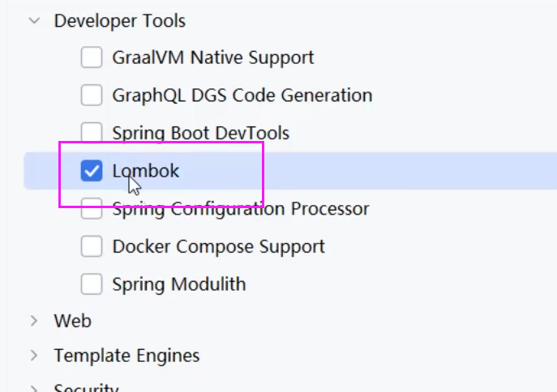The image size is (557, 392).
Task: Enable Spring Configuration Processor checkbox
Action: coord(92,209)
